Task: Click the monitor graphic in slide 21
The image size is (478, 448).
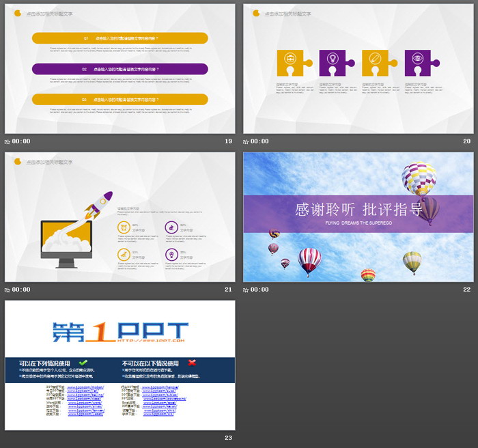Action: pyautogui.click(x=66, y=240)
